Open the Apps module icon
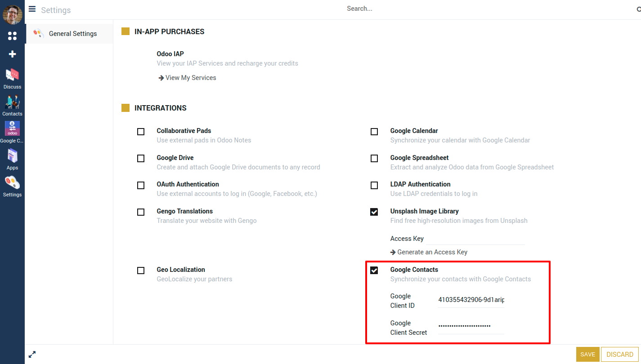 pos(12,156)
